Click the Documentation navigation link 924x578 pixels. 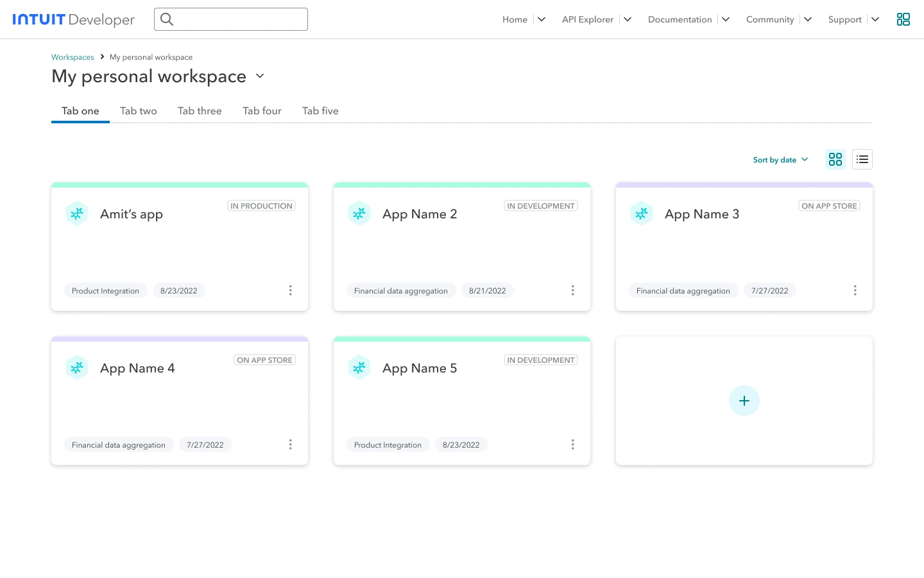click(680, 19)
